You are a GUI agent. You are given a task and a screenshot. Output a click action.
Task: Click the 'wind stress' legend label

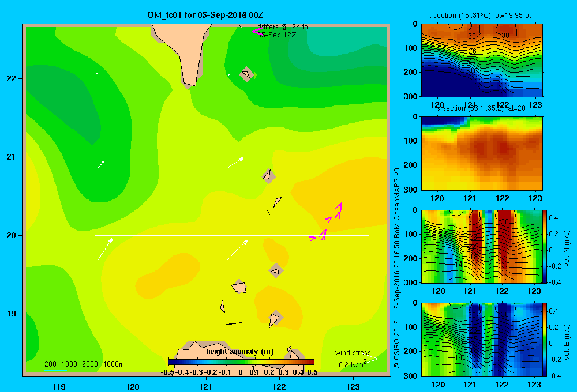[353, 353]
